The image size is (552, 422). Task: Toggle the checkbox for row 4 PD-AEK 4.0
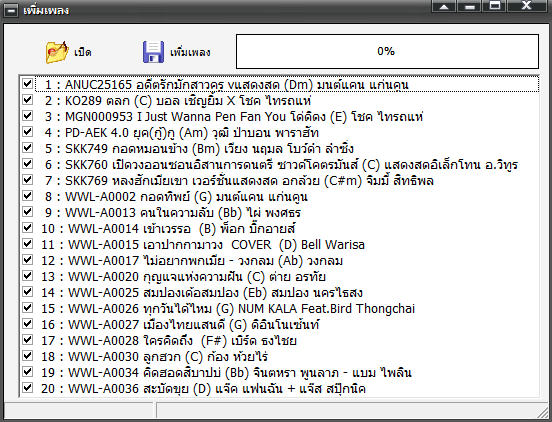[27, 132]
